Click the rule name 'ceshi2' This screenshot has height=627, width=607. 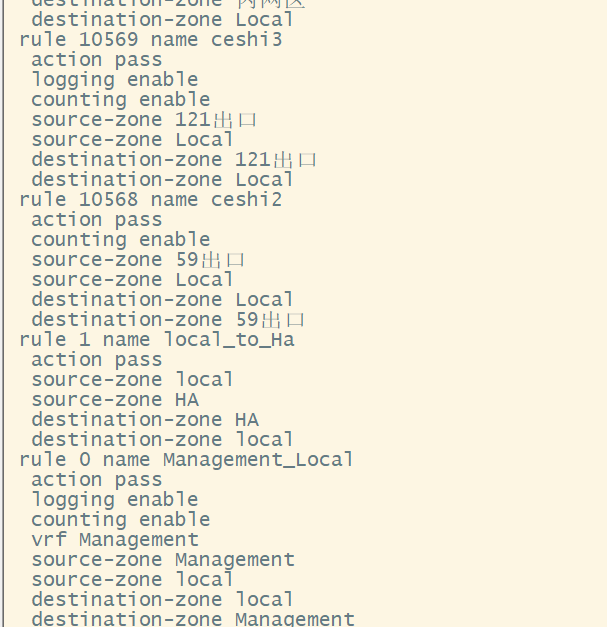[x=246, y=200]
